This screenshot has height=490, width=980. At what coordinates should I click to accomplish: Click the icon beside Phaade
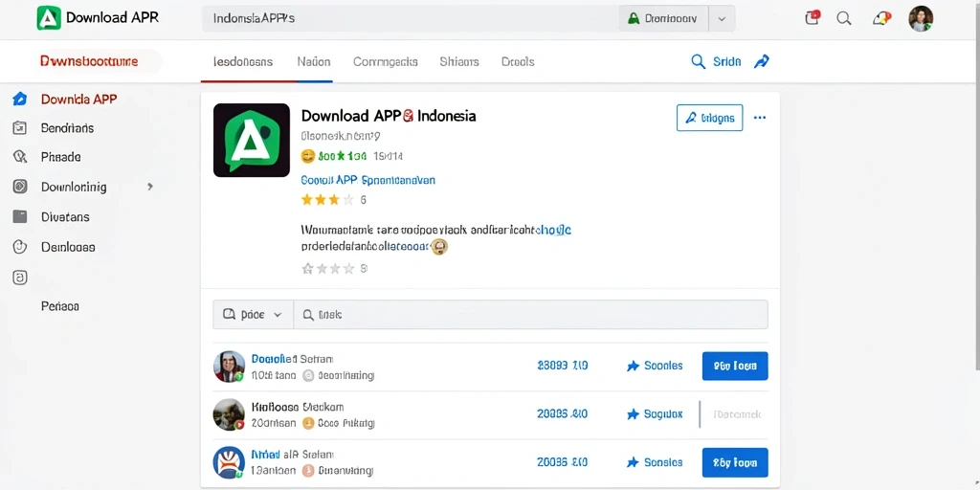point(19,157)
